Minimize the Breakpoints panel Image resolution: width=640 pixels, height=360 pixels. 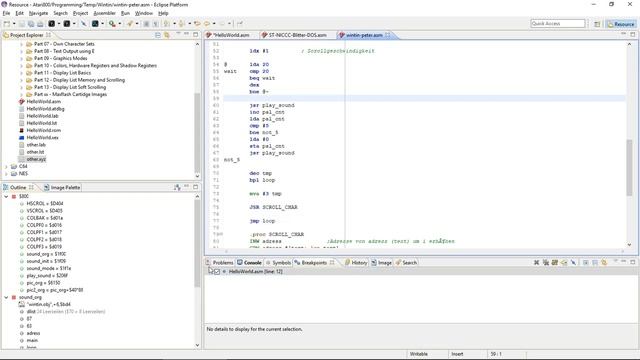tap(623, 262)
